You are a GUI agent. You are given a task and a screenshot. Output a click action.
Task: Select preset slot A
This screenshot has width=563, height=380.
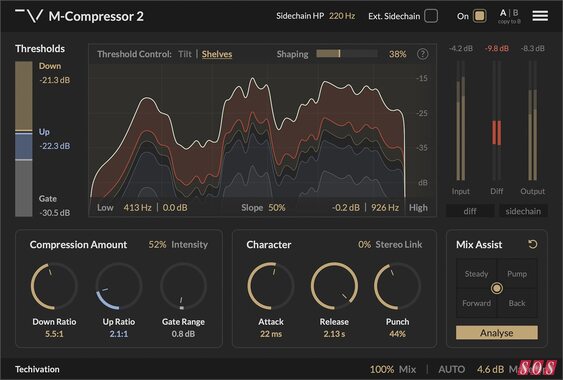pyautogui.click(x=503, y=13)
